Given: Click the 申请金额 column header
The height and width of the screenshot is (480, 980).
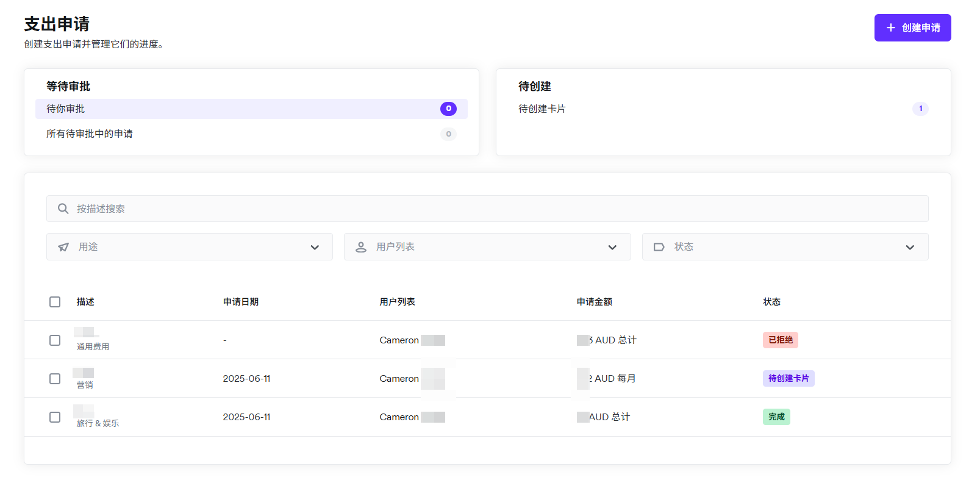Looking at the screenshot, I should coord(595,302).
